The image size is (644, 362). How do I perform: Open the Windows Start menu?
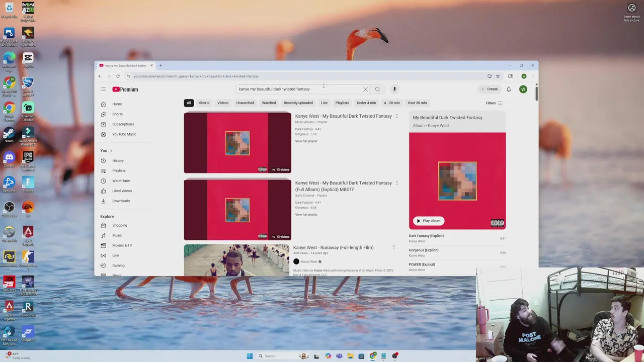(x=250, y=356)
